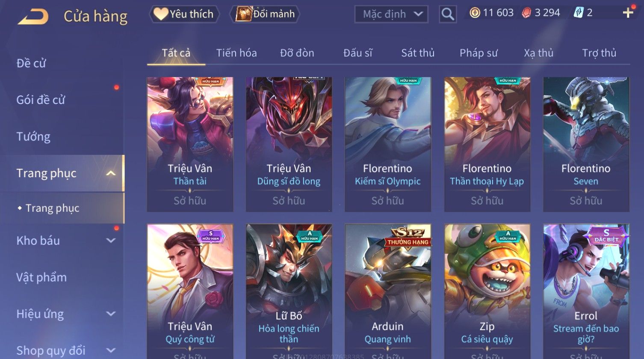Tap the back arrow icon

pos(33,16)
